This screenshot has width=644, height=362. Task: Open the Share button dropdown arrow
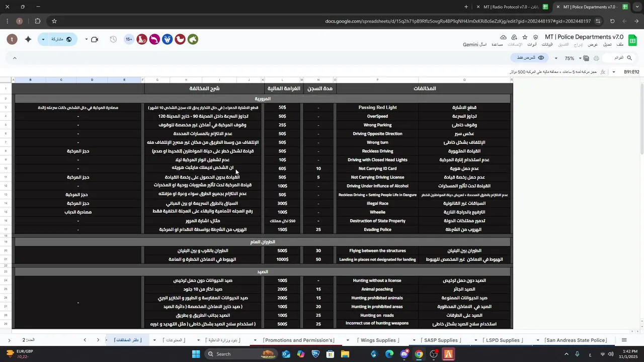pyautogui.click(x=43, y=39)
